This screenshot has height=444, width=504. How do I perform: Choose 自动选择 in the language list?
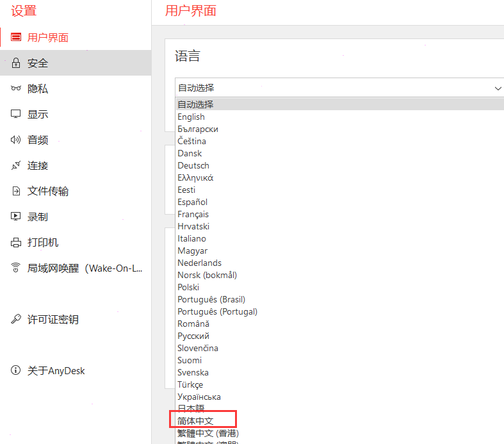click(x=340, y=104)
